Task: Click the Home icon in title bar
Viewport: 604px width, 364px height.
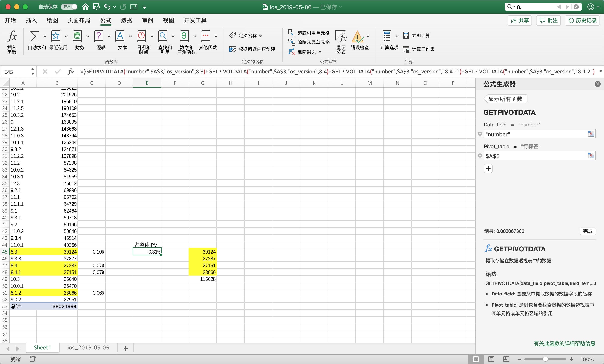Action: (x=85, y=7)
